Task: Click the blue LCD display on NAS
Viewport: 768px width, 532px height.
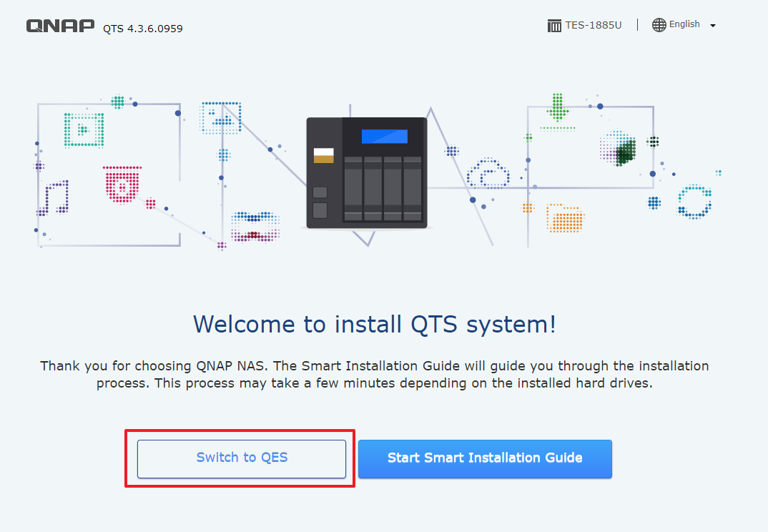Action: [x=384, y=137]
